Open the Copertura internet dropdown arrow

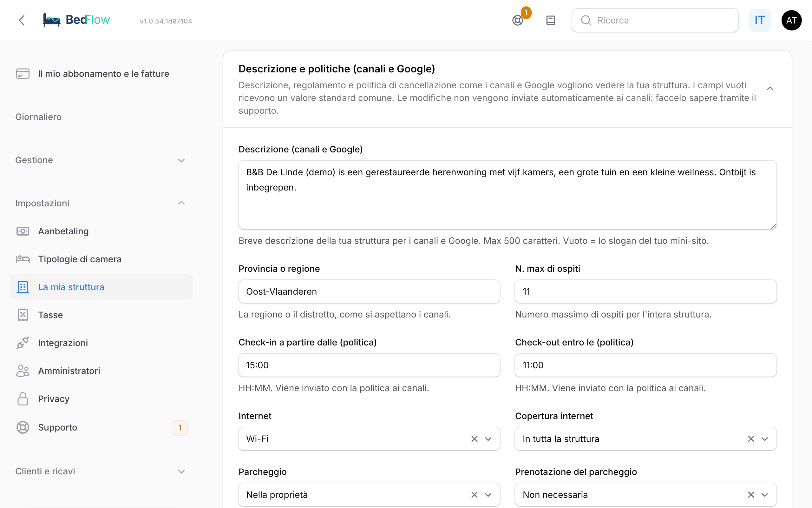coord(765,439)
